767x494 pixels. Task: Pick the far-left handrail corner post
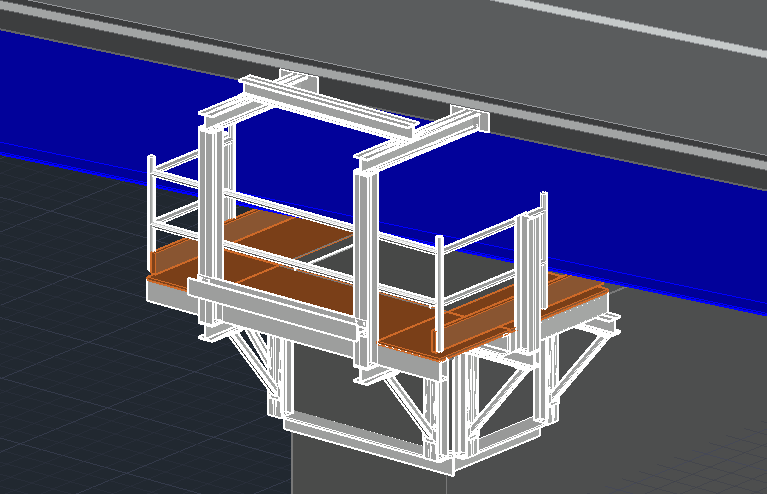click(151, 213)
